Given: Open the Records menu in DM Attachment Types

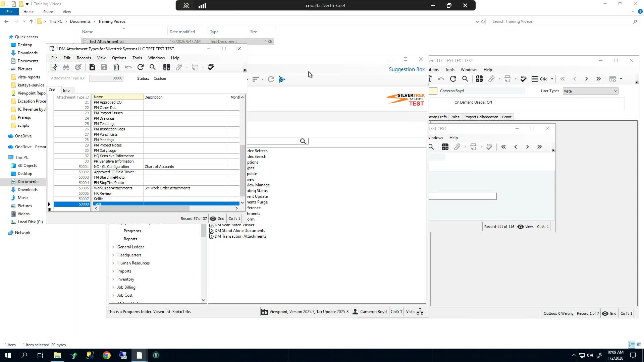Looking at the screenshot, I should [x=84, y=58].
